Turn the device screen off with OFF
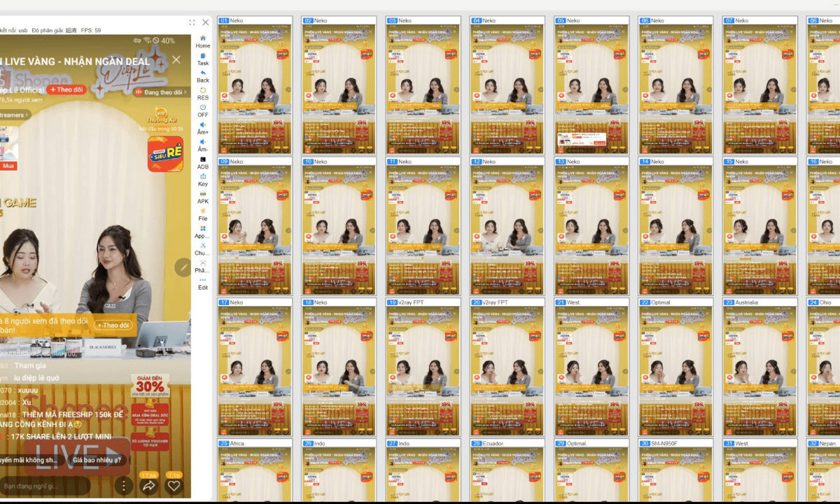The height and width of the screenshot is (504, 840). click(x=203, y=111)
